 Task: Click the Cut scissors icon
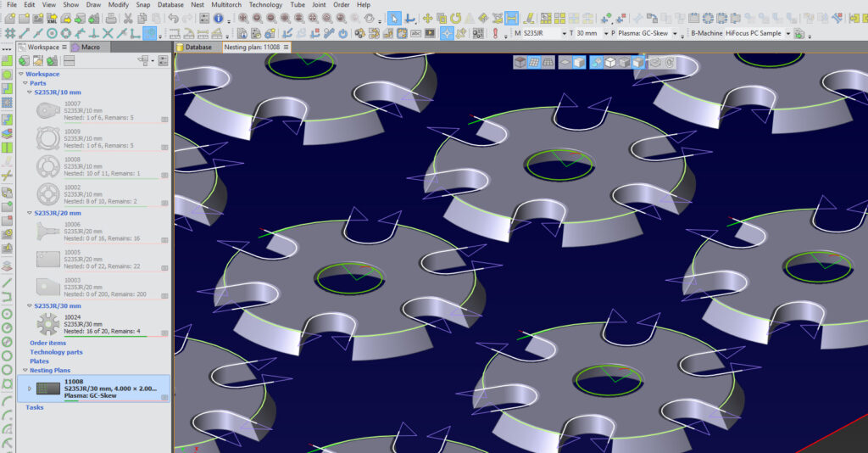128,19
